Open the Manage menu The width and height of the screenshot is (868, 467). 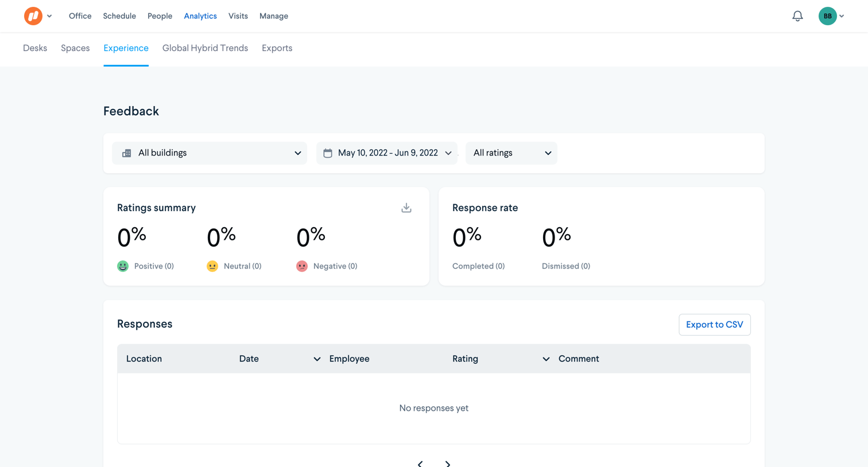point(274,16)
